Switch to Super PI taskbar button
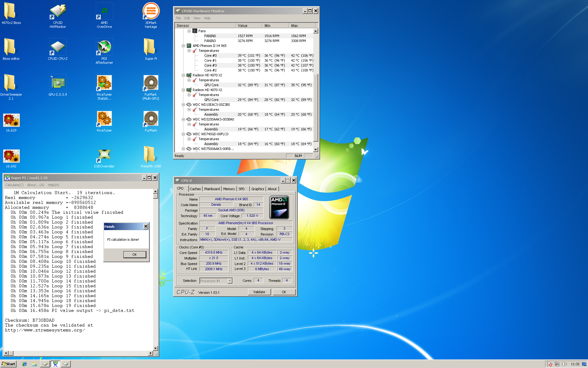 point(55,364)
